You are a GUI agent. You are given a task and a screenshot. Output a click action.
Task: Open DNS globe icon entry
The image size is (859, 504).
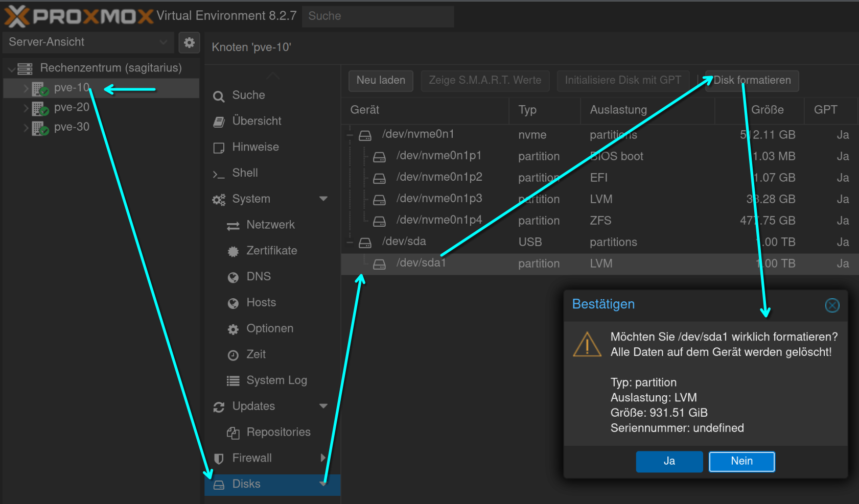click(233, 277)
